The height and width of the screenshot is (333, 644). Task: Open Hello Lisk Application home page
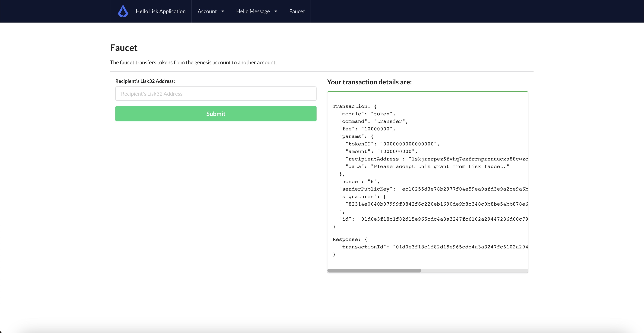tap(161, 11)
